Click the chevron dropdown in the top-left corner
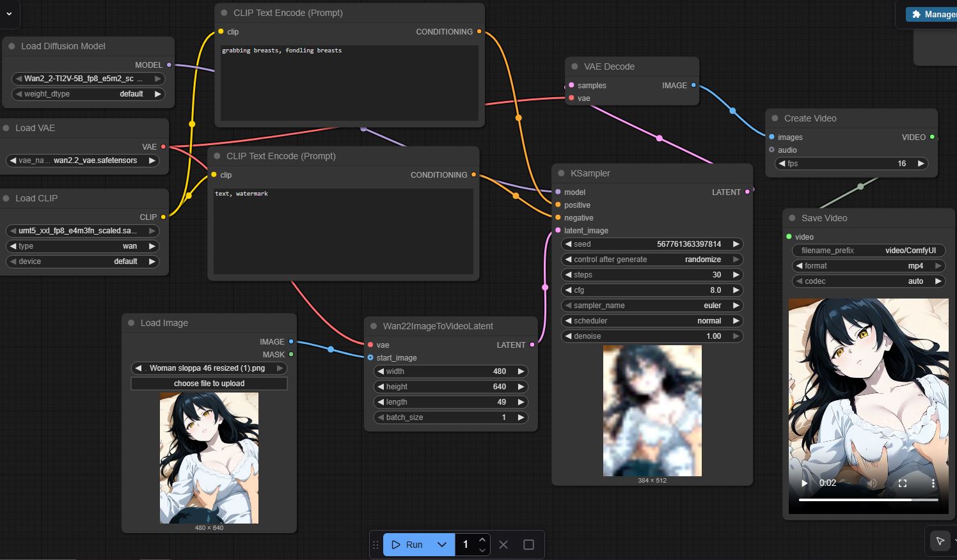 [x=9, y=13]
